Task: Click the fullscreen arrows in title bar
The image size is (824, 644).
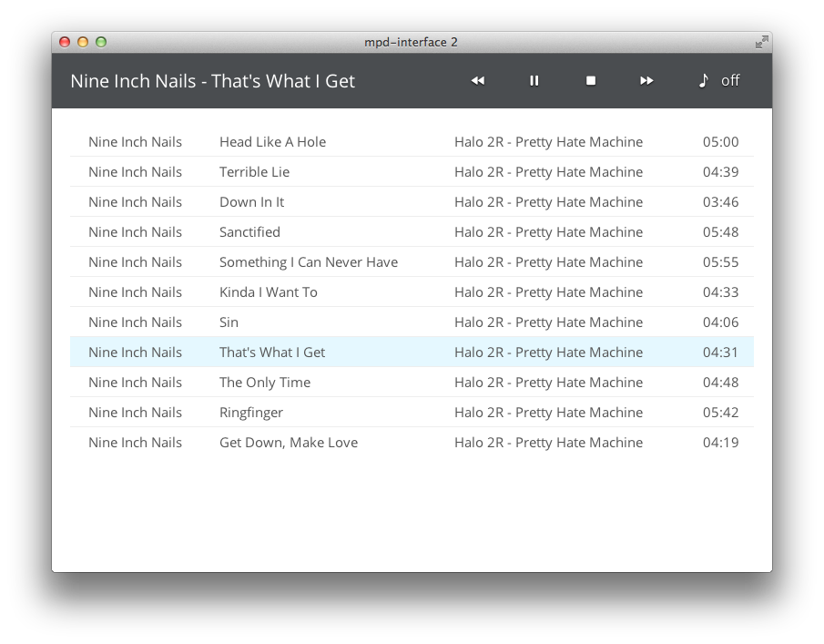Action: click(761, 42)
